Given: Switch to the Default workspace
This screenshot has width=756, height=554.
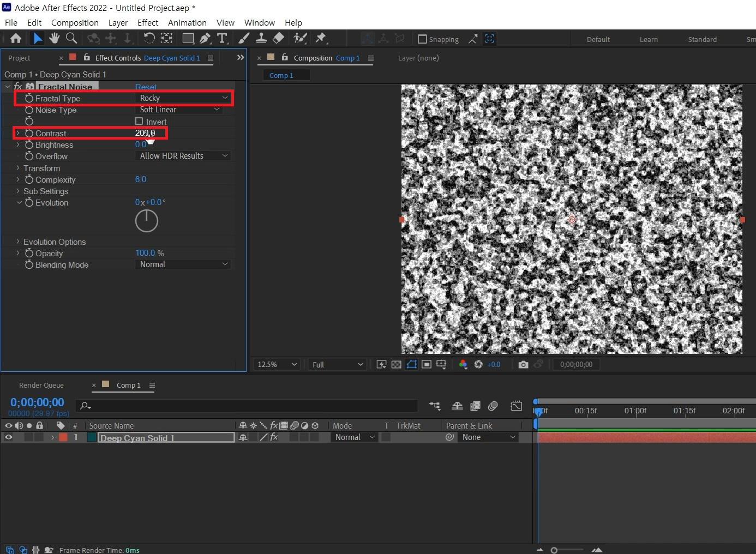Looking at the screenshot, I should [x=598, y=39].
